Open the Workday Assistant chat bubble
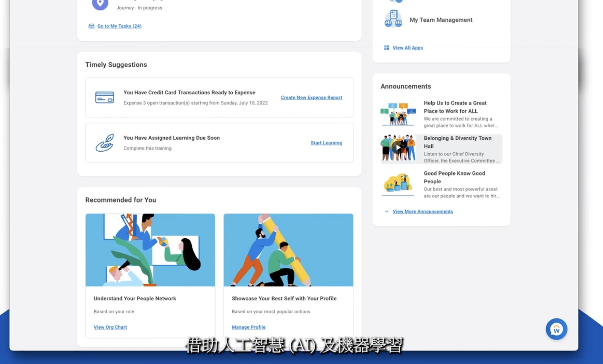 coord(556,329)
